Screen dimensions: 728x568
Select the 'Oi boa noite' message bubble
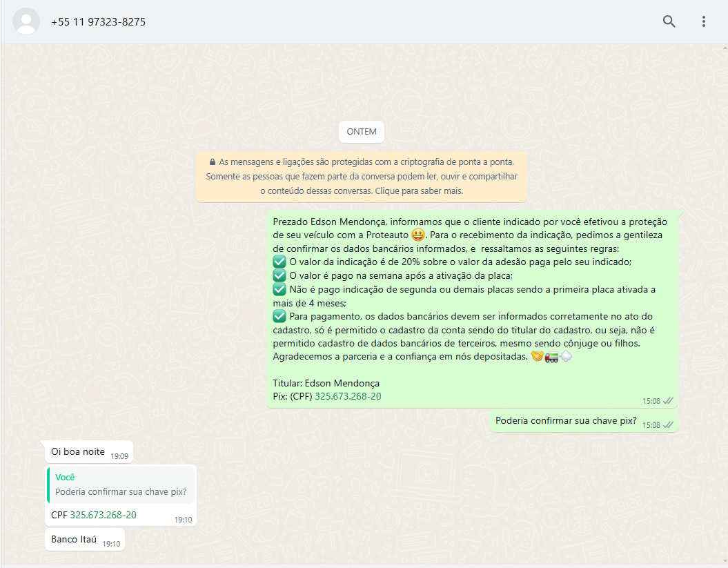78,452
